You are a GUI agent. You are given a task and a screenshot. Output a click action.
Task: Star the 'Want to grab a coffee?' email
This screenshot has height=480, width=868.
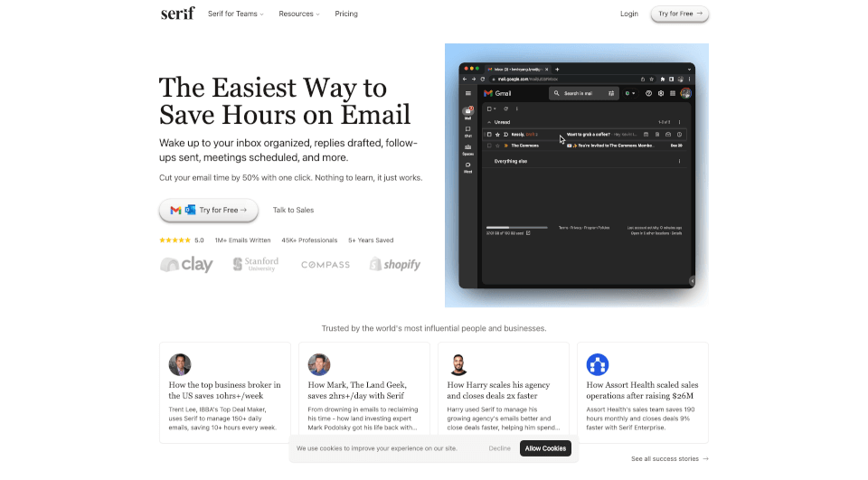pyautogui.click(x=497, y=135)
